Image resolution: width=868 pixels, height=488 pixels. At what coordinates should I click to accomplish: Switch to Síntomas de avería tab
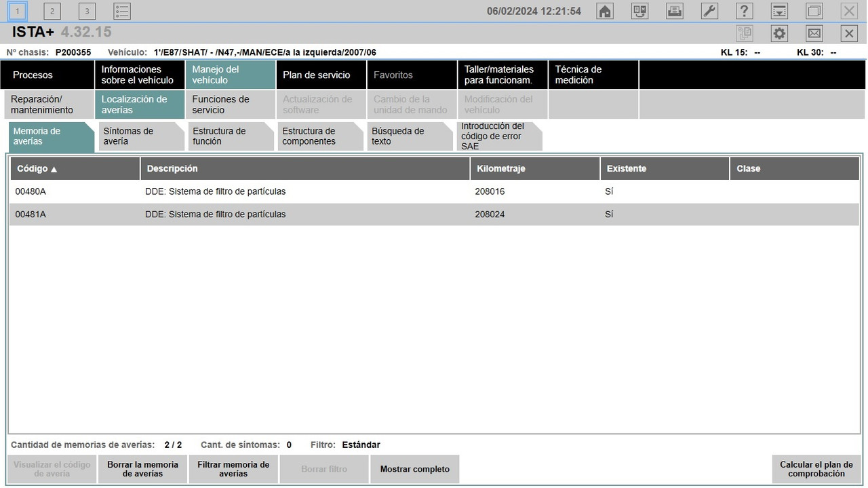[x=141, y=136]
